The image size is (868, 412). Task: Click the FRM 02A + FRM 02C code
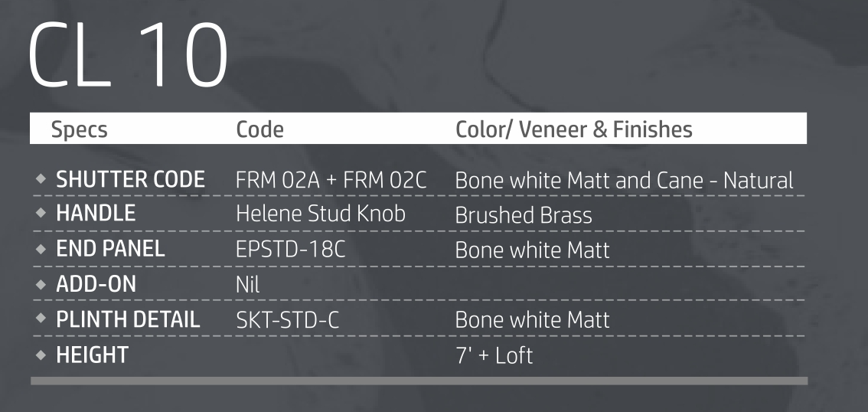(331, 181)
